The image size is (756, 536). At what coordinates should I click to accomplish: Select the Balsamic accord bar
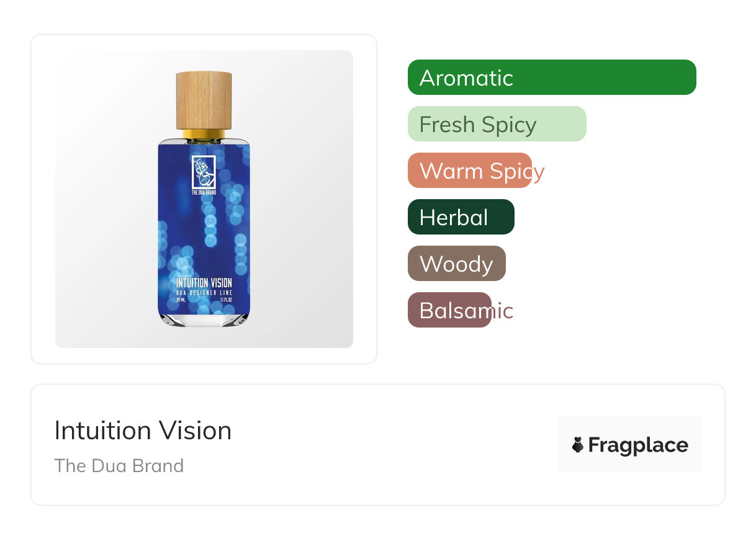[449, 310]
